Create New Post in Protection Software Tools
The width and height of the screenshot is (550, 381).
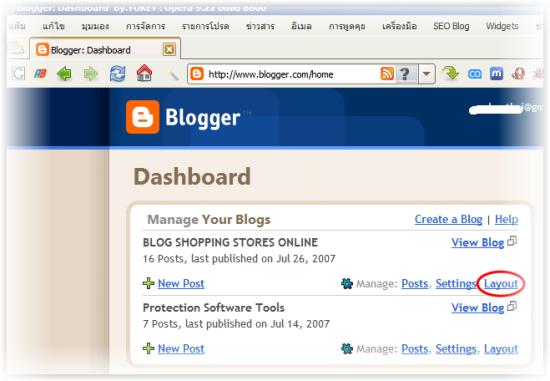pyautogui.click(x=181, y=349)
